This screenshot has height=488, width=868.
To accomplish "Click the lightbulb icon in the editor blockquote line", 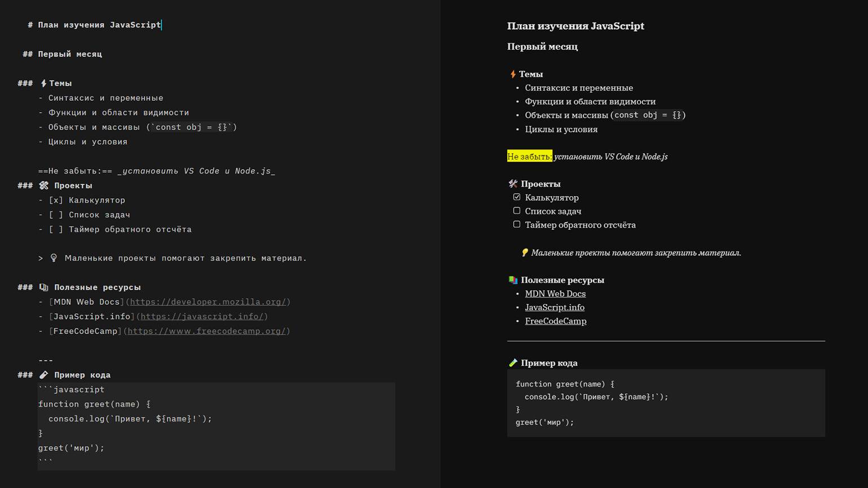I will click(x=54, y=258).
